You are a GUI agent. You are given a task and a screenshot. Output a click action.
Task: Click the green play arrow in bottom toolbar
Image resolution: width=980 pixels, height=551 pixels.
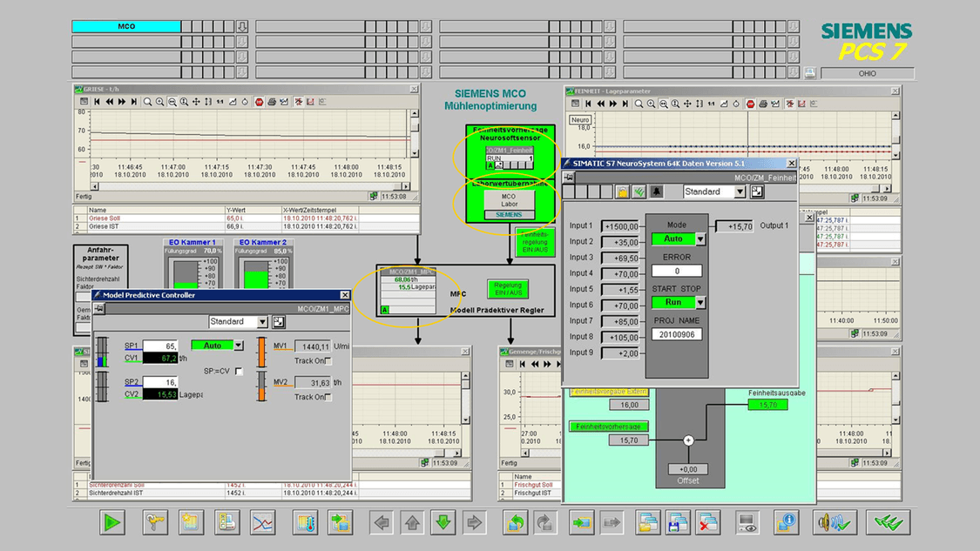(112, 522)
